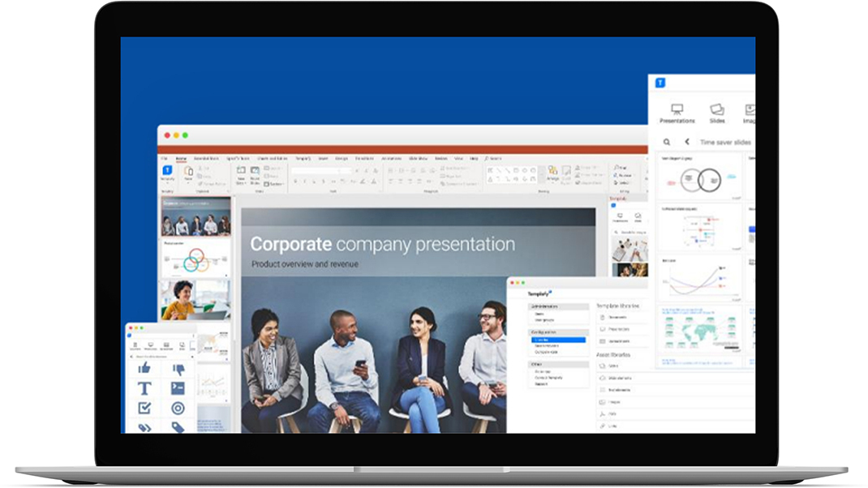Click the Templafy button in the PowerPoint ribbon
This screenshot has width=868, height=488.
167,173
